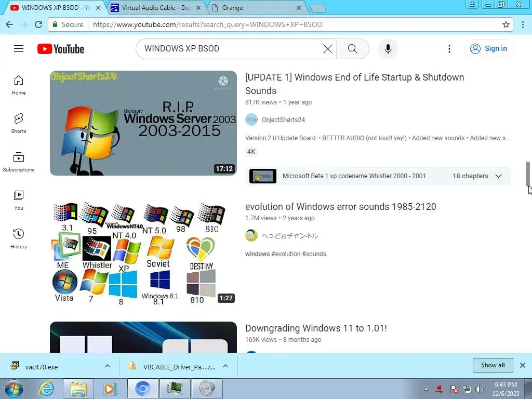The width and height of the screenshot is (532, 399).
Task: Open You in the sidebar
Action: [19, 201]
